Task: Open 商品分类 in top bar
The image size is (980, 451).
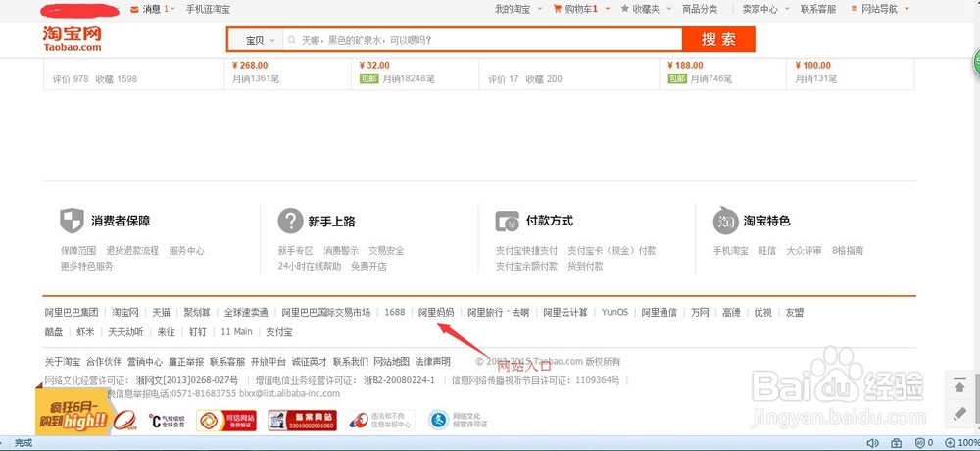Action: [700, 9]
